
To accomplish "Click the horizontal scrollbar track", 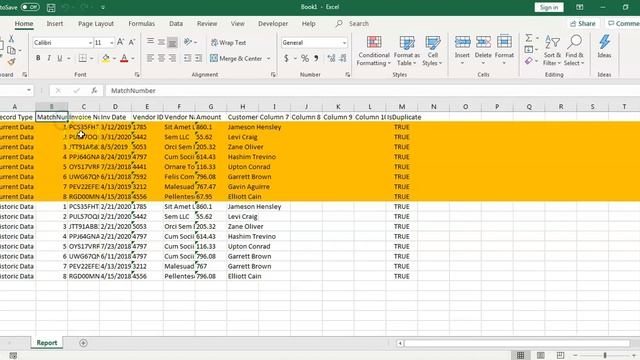I will (517, 343).
